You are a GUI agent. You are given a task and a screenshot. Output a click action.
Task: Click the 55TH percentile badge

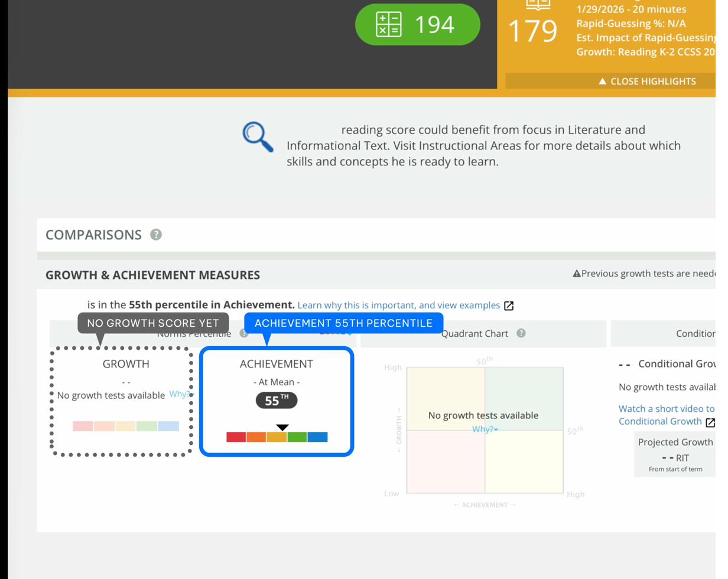coord(276,401)
